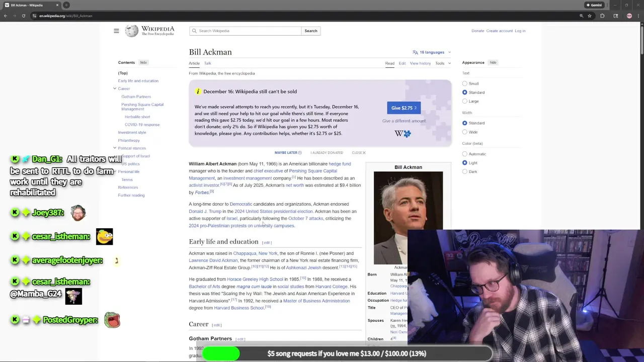Click the Search button

311,31
